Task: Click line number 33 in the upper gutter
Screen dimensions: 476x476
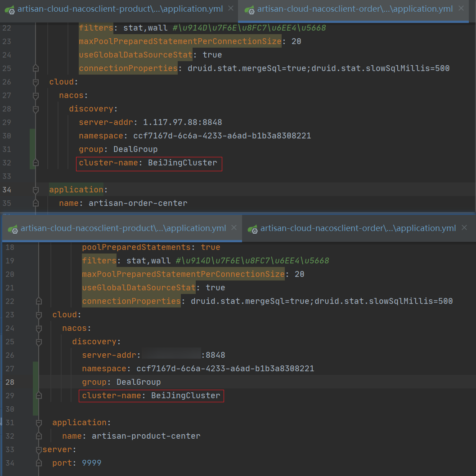Action: point(7,176)
